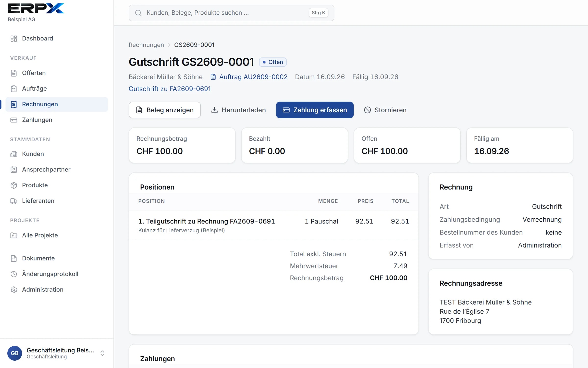Go to Kunden in Stammdaten
This screenshot has height=368, width=588.
pos(57,154)
